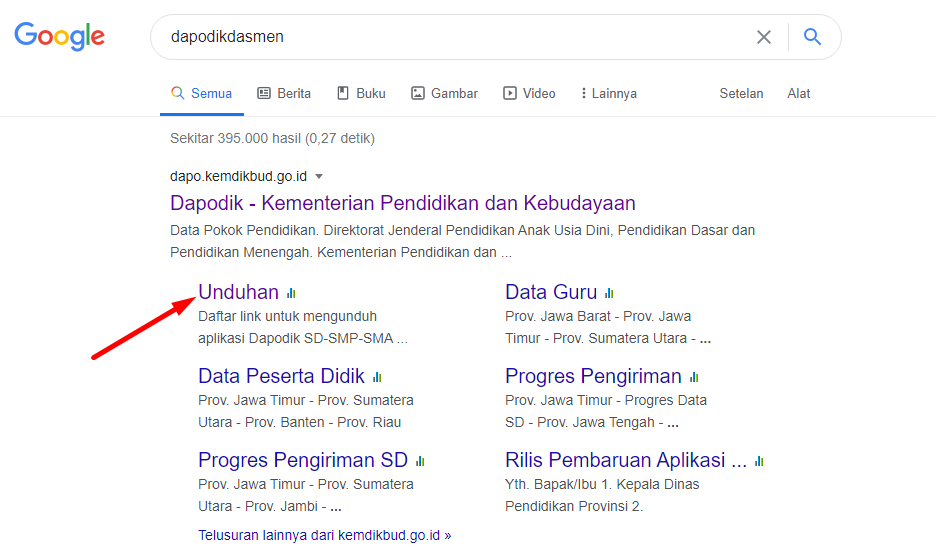This screenshot has height=555, width=936.
Task: Open the Progres Pengiriman SD sitelink
Action: (x=303, y=461)
